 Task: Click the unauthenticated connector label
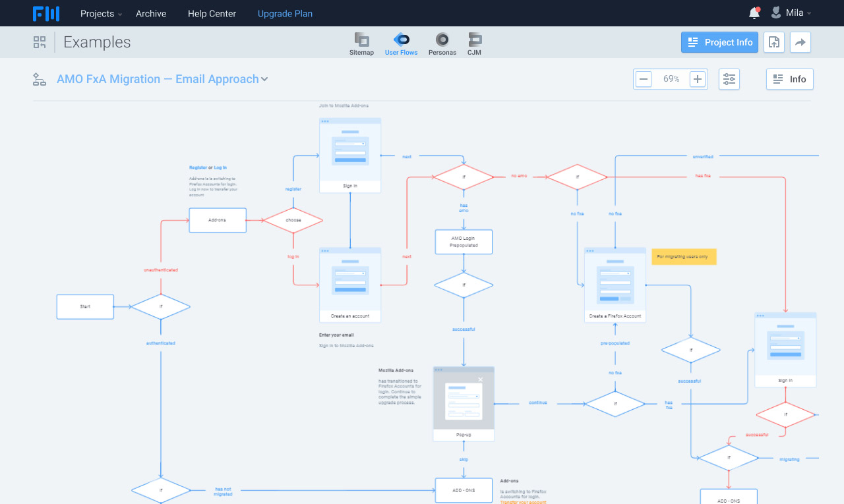pyautogui.click(x=161, y=270)
